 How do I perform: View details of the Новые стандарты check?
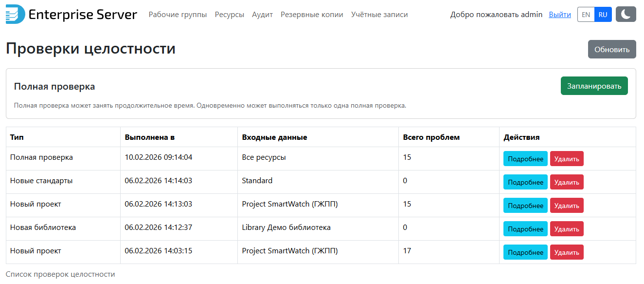[x=525, y=182]
